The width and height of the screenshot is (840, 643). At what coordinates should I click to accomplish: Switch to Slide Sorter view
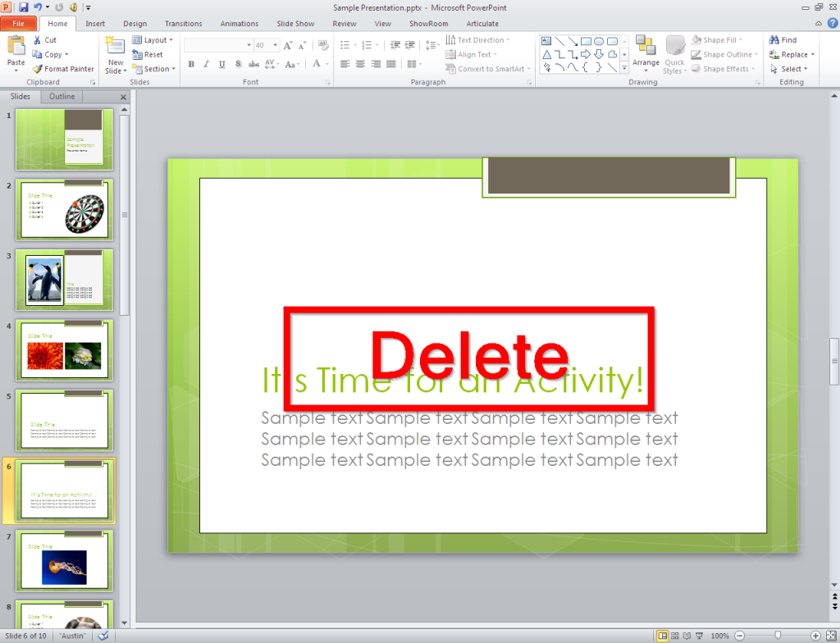pos(674,636)
